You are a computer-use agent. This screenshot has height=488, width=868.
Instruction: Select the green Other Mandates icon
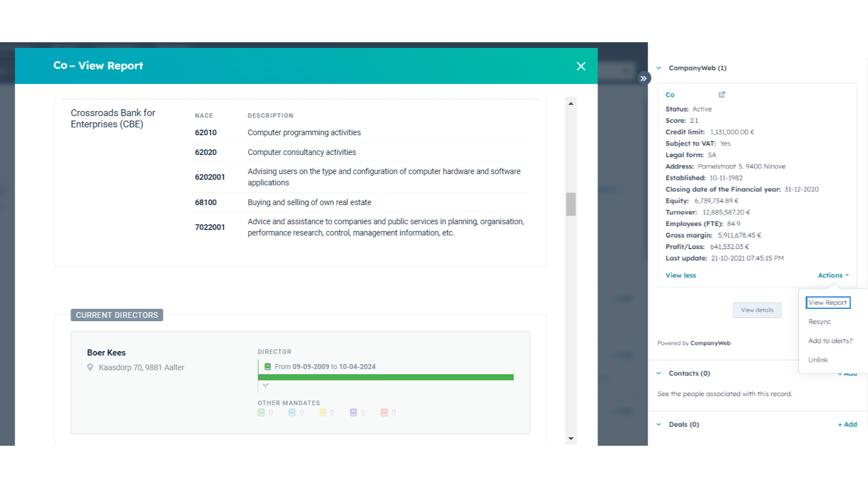260,412
